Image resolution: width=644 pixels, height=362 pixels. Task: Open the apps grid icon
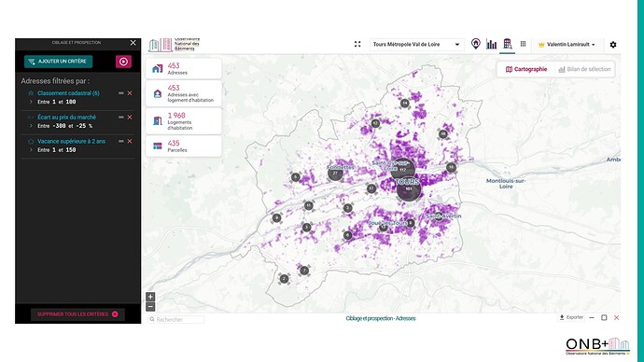[x=523, y=44]
